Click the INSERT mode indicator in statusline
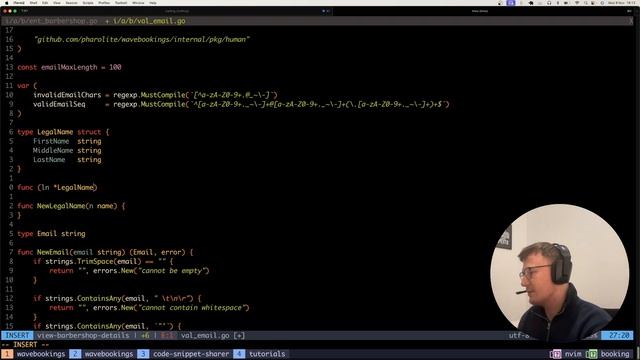The width and height of the screenshot is (640, 360). click(x=17, y=336)
